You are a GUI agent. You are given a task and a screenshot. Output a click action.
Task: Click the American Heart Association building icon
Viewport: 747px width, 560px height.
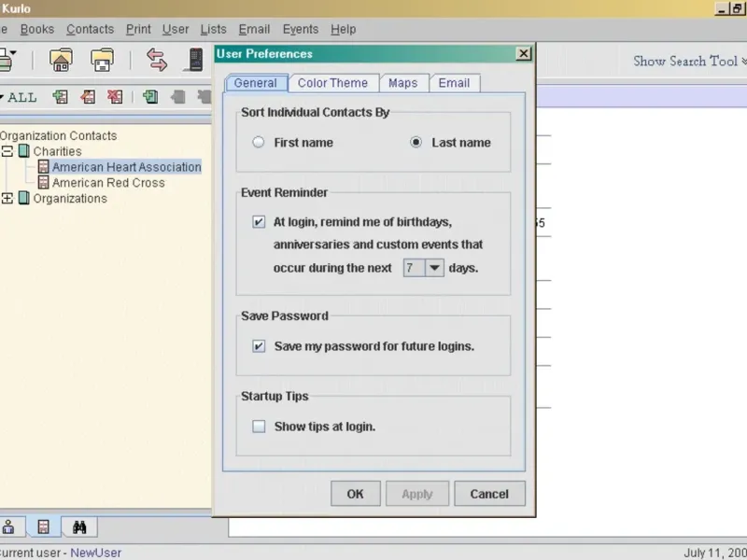click(x=43, y=167)
